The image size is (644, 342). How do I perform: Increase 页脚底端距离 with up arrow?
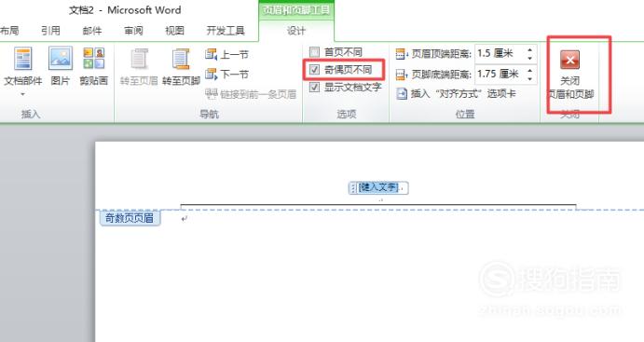coord(529,71)
